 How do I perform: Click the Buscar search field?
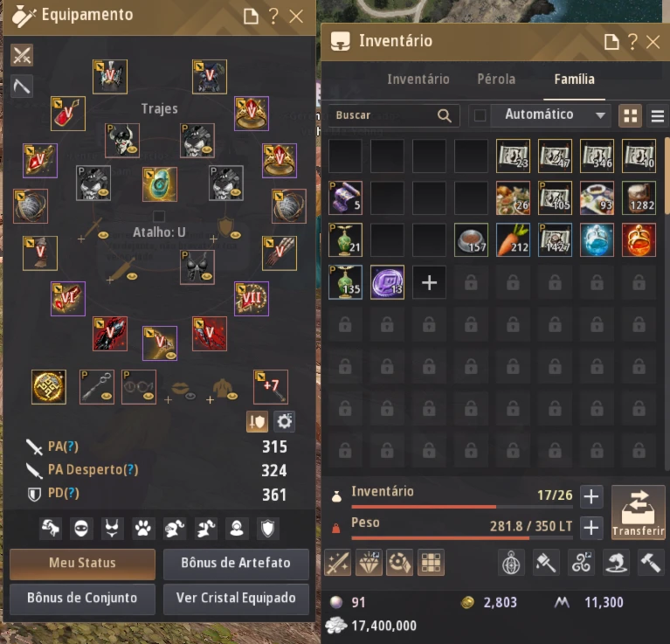pos(394,115)
